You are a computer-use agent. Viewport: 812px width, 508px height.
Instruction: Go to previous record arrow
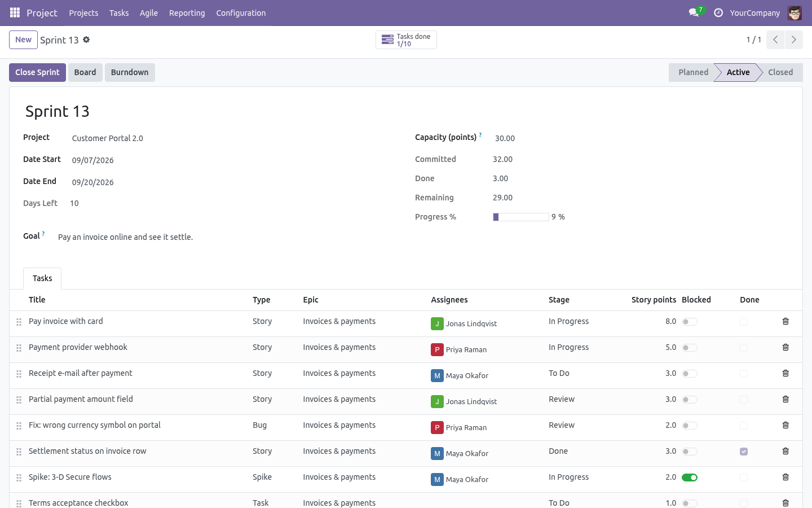775,40
